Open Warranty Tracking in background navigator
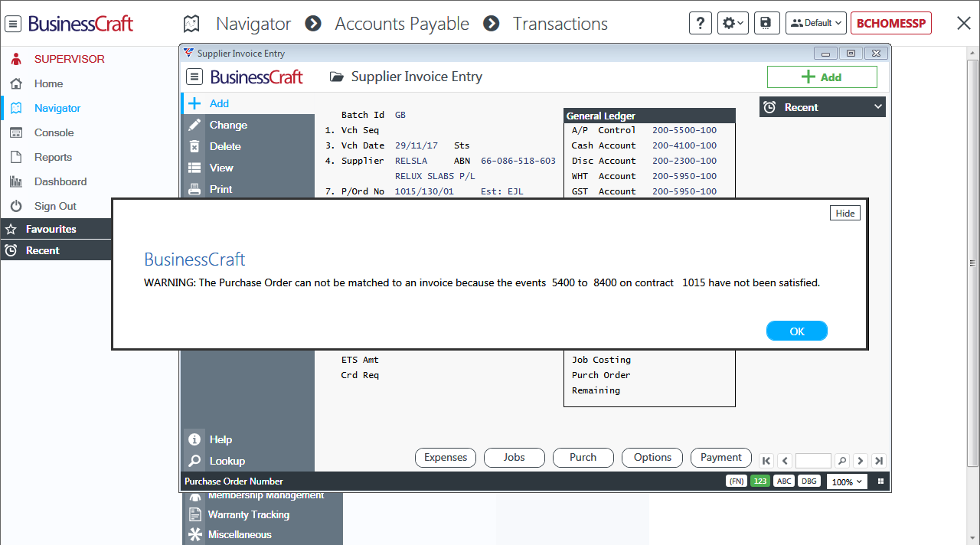This screenshot has height=545, width=980. tap(249, 514)
